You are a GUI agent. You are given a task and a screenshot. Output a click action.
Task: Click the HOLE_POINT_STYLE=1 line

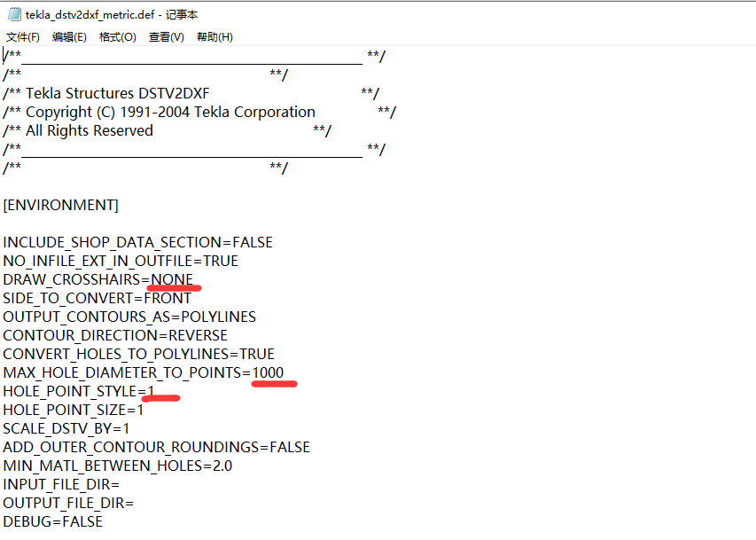click(x=79, y=391)
